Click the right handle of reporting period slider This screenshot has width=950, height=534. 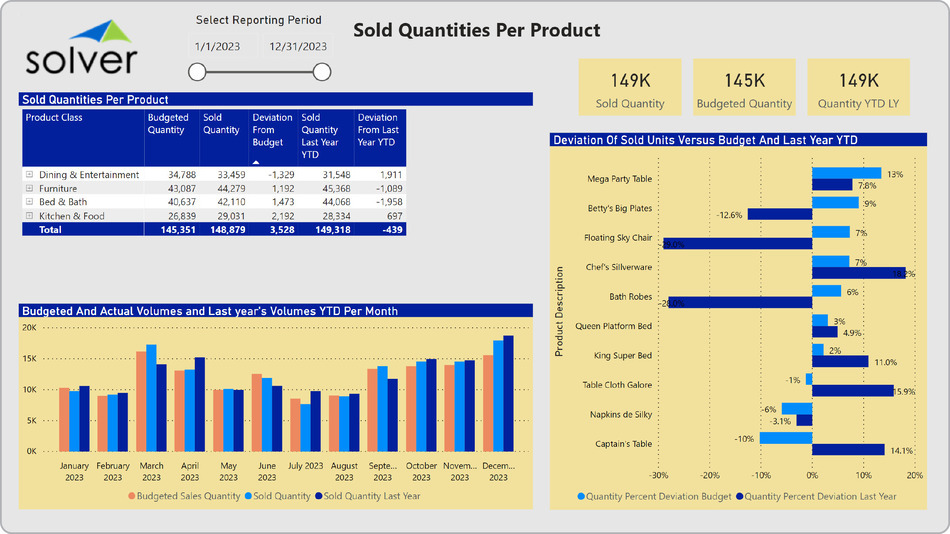tap(322, 71)
